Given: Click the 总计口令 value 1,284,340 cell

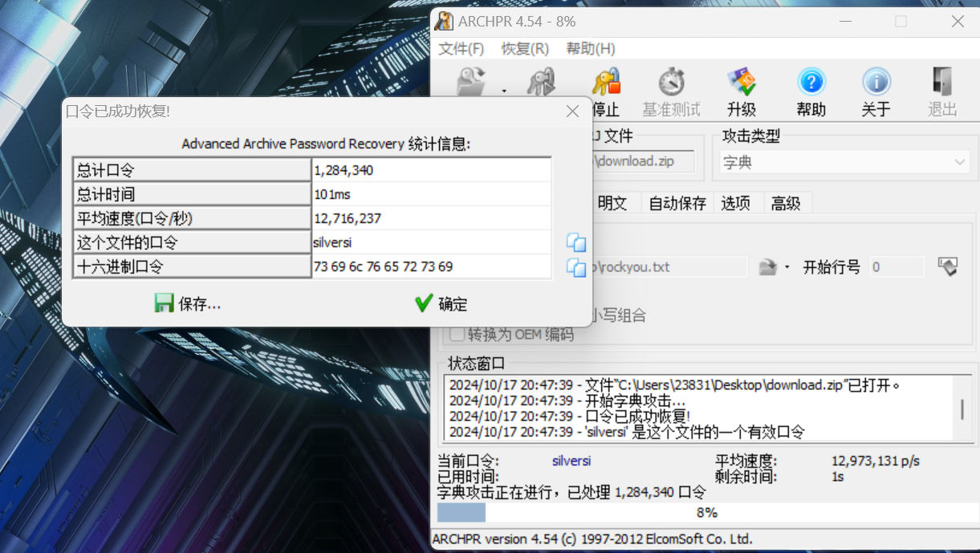Looking at the screenshot, I should pyautogui.click(x=431, y=170).
